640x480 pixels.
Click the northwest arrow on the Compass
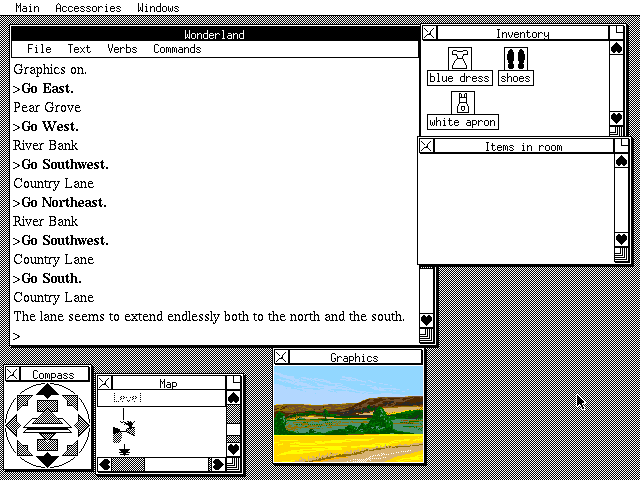(24, 402)
